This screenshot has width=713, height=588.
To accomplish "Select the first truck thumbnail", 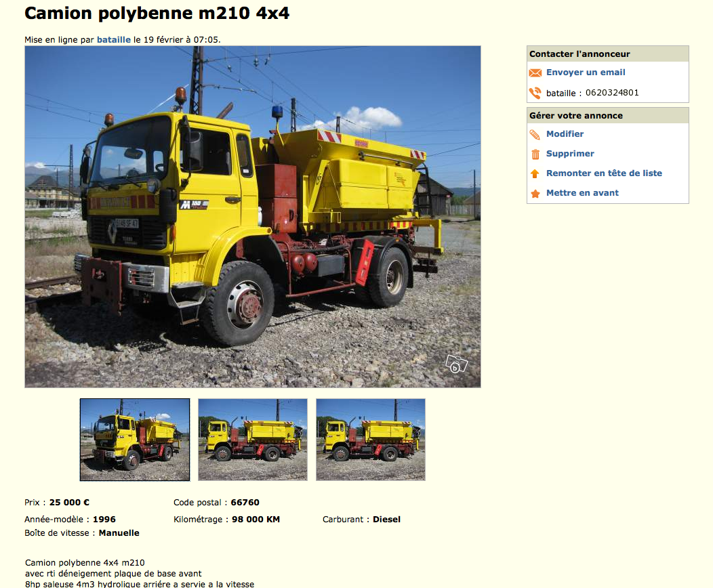I will [x=135, y=440].
